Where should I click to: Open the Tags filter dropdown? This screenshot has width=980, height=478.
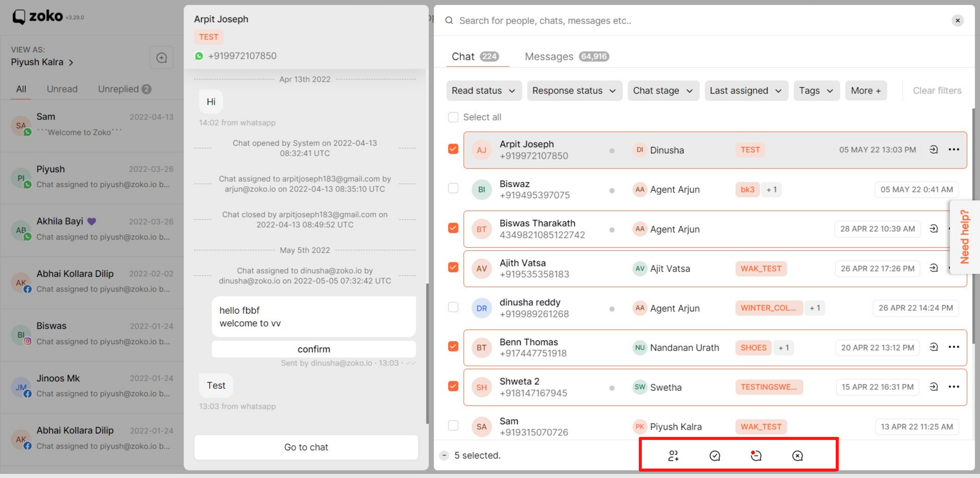(x=816, y=90)
